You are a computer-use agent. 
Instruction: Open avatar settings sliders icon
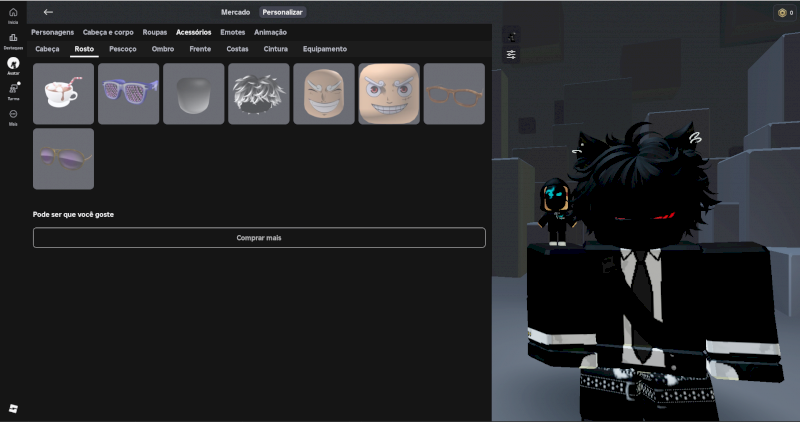512,54
